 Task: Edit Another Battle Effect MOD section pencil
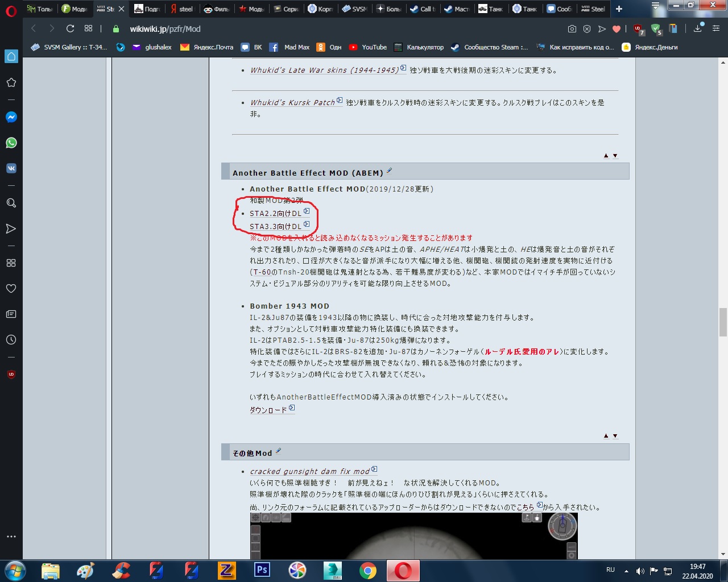coord(390,171)
